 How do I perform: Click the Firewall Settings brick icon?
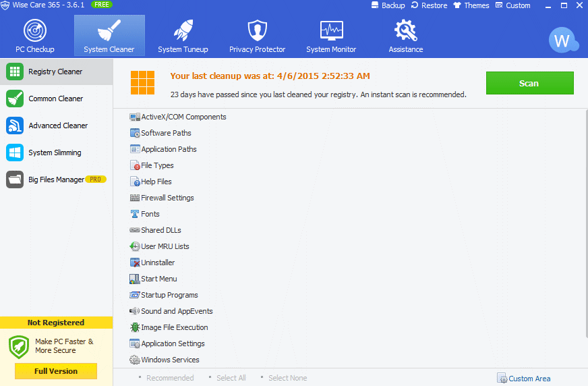[x=135, y=198]
